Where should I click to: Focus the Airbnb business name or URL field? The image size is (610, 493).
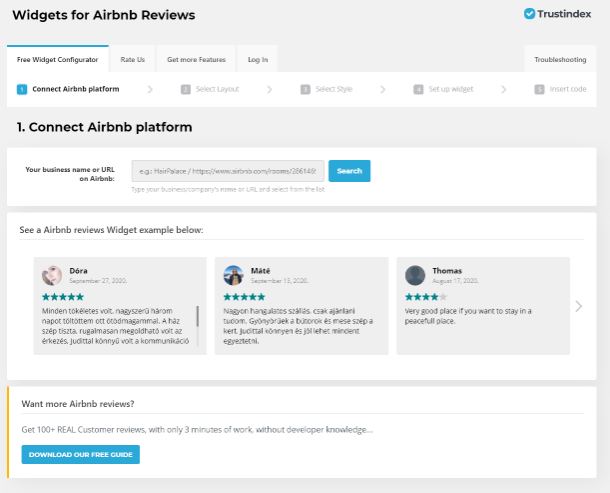point(228,171)
